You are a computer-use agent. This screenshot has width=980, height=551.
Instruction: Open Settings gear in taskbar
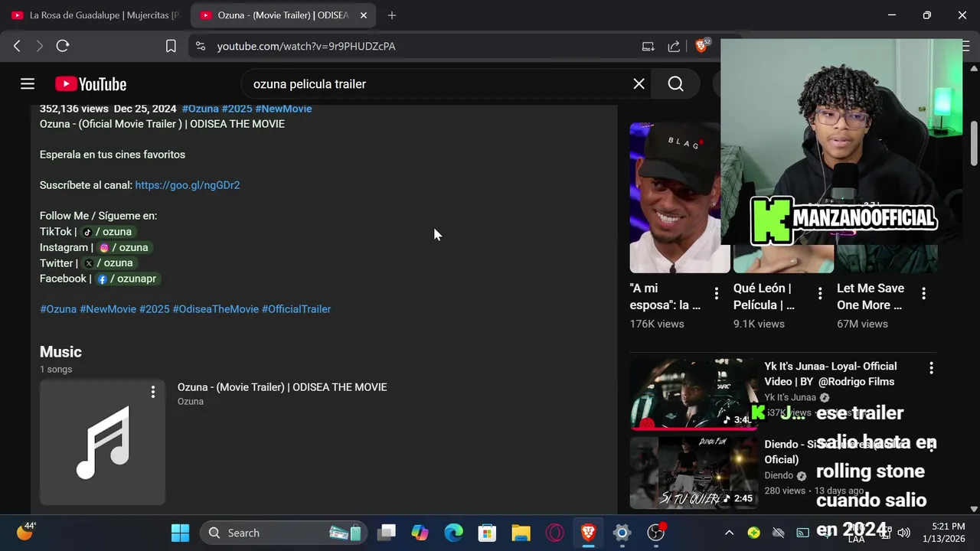[x=622, y=533]
